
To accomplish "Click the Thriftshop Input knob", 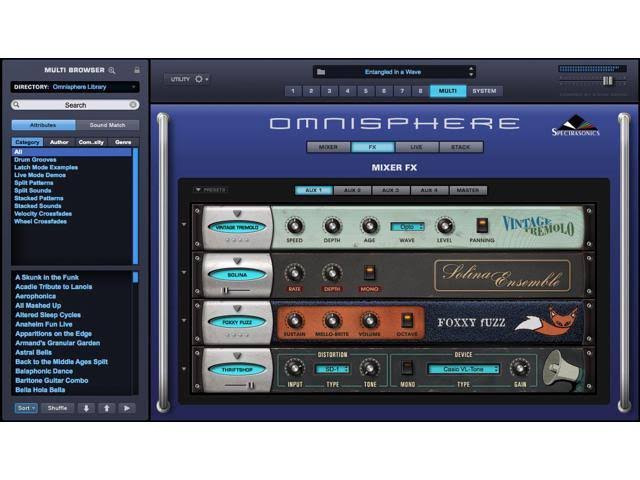I will (x=294, y=368).
